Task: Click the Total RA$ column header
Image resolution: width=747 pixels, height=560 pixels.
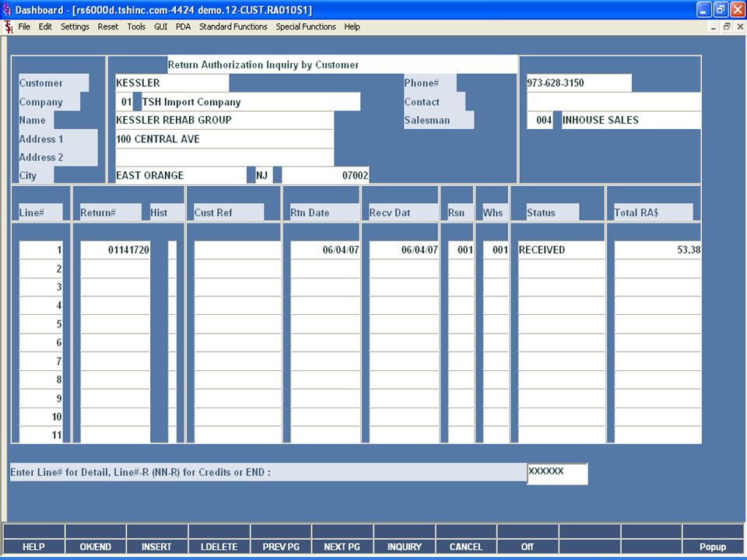Action: click(x=653, y=212)
